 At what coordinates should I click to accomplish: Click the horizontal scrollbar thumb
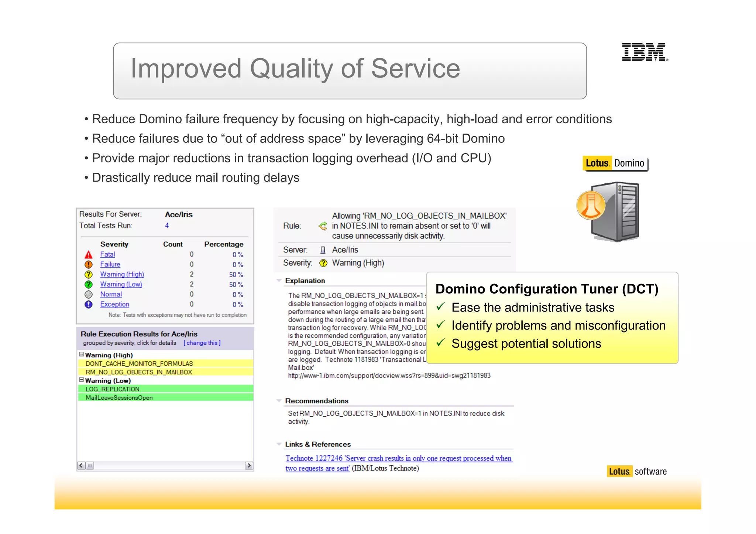coord(90,466)
